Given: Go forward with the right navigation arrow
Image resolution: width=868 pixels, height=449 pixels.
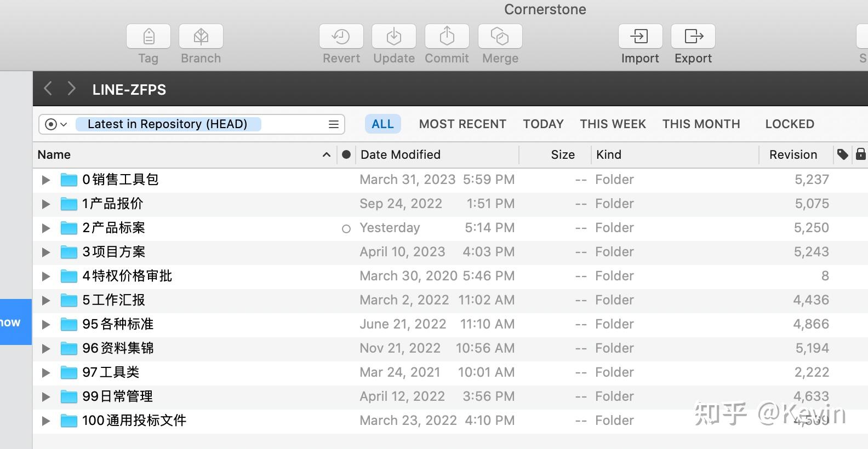Looking at the screenshot, I should coord(71,89).
